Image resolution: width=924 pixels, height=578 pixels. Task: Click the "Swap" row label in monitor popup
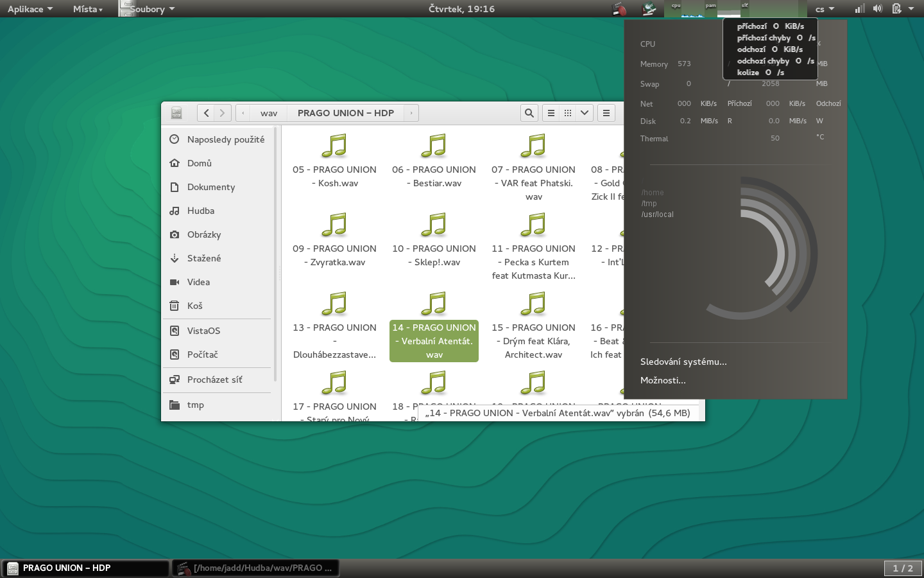[x=649, y=84]
